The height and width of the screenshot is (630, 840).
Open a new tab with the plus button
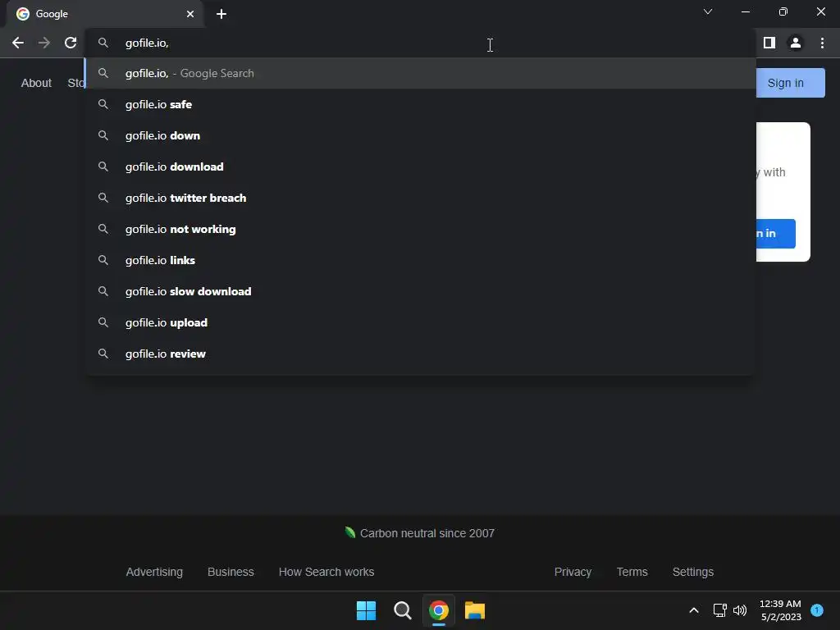pos(221,14)
